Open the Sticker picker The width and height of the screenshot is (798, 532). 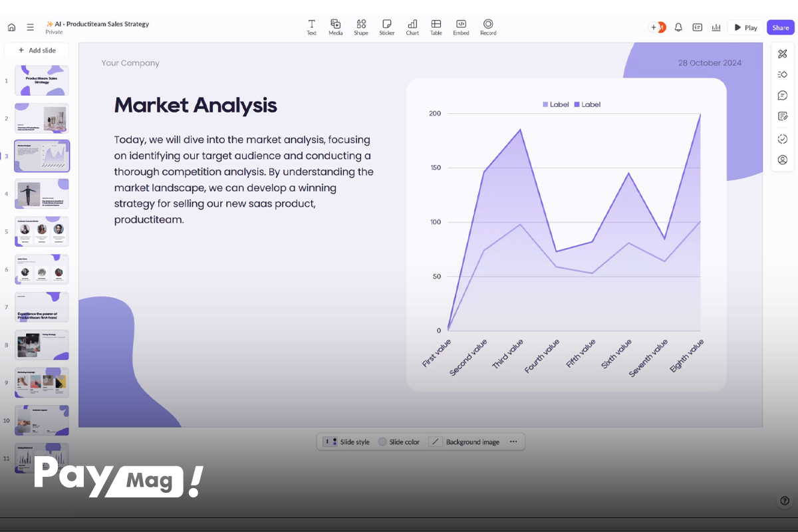pos(387,27)
